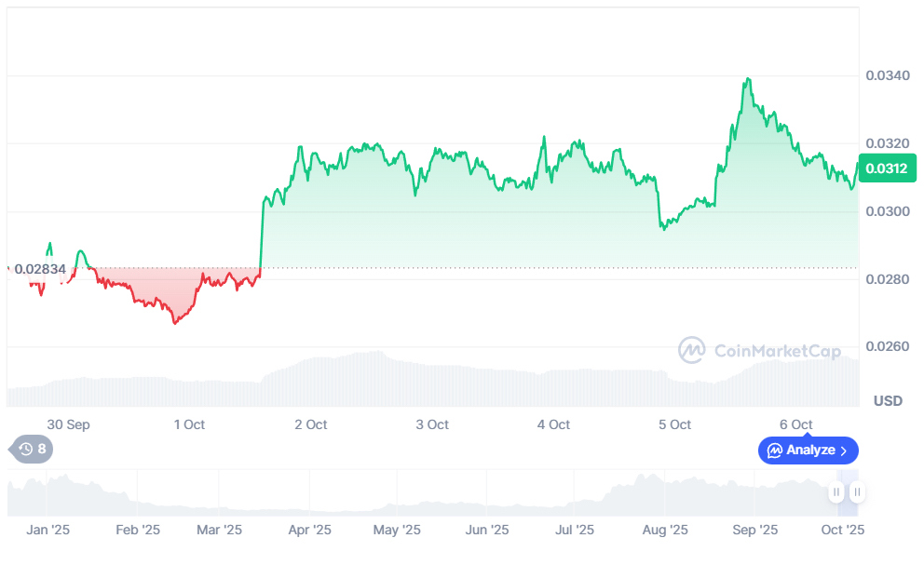Viewport: 924px width, 565px height.
Task: Open the price history badge showing 8
Action: 29,450
